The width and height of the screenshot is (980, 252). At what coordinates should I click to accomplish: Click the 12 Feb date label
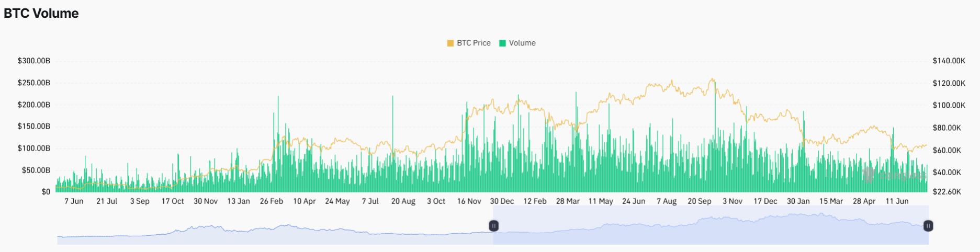535,201
